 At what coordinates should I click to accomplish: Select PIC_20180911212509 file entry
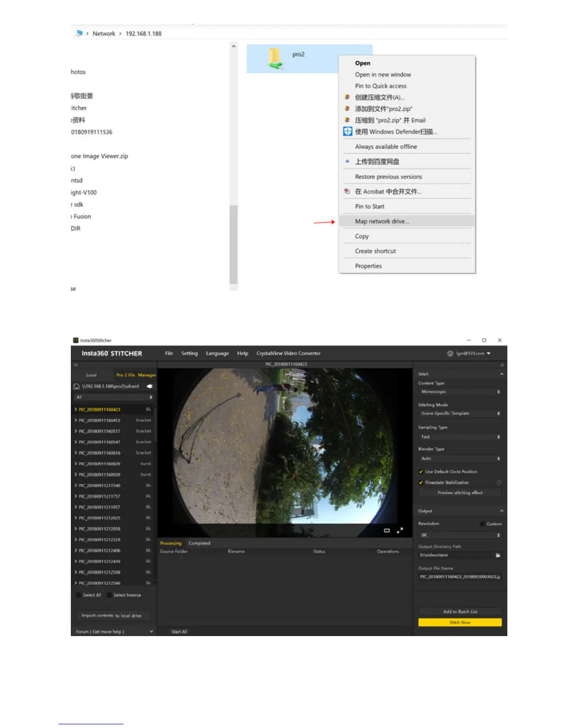point(113,573)
